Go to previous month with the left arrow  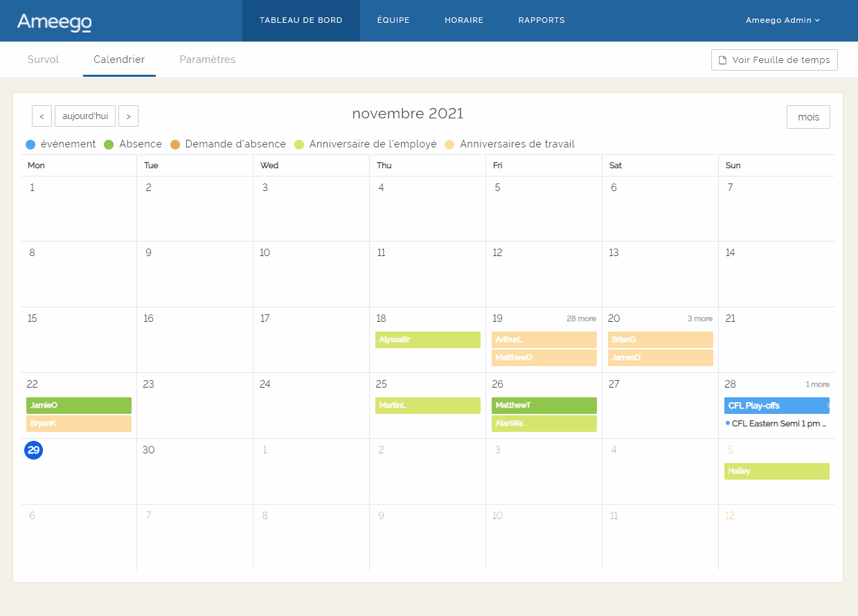click(x=42, y=116)
